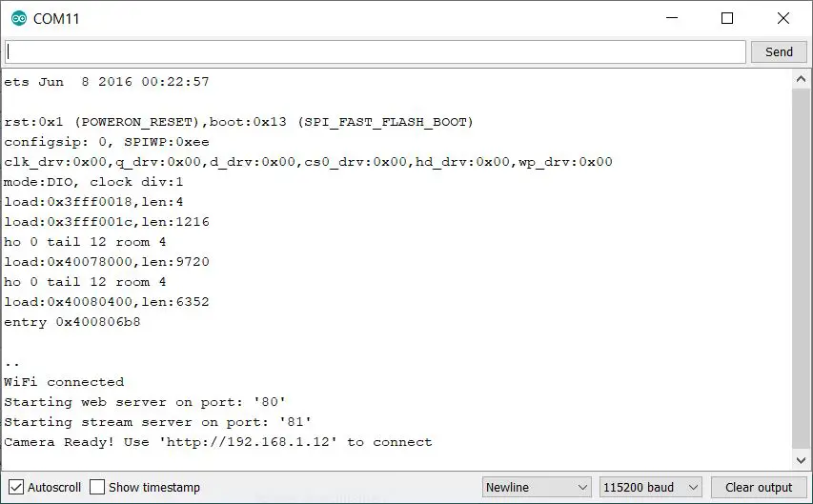Maximize the COM11 window
813x504 pixels.
coord(727,18)
